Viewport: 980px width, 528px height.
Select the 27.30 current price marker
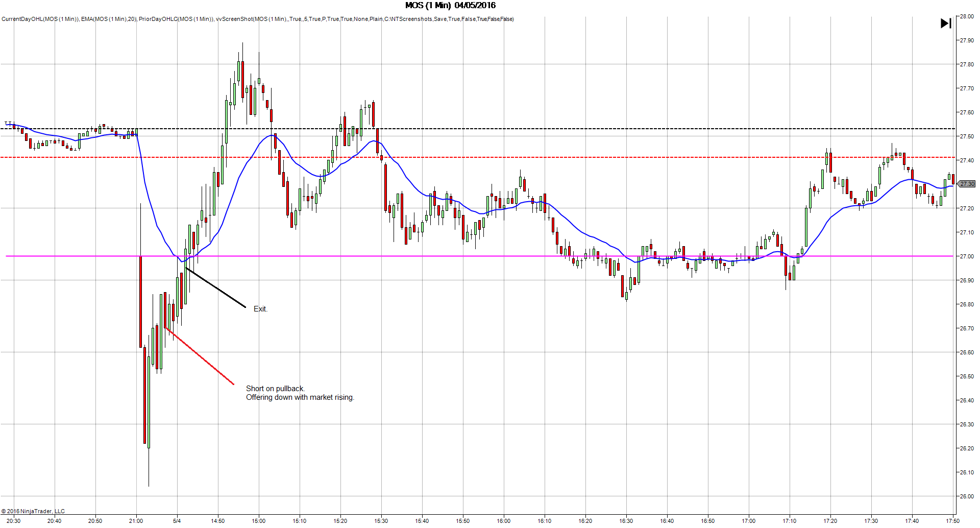pos(967,184)
